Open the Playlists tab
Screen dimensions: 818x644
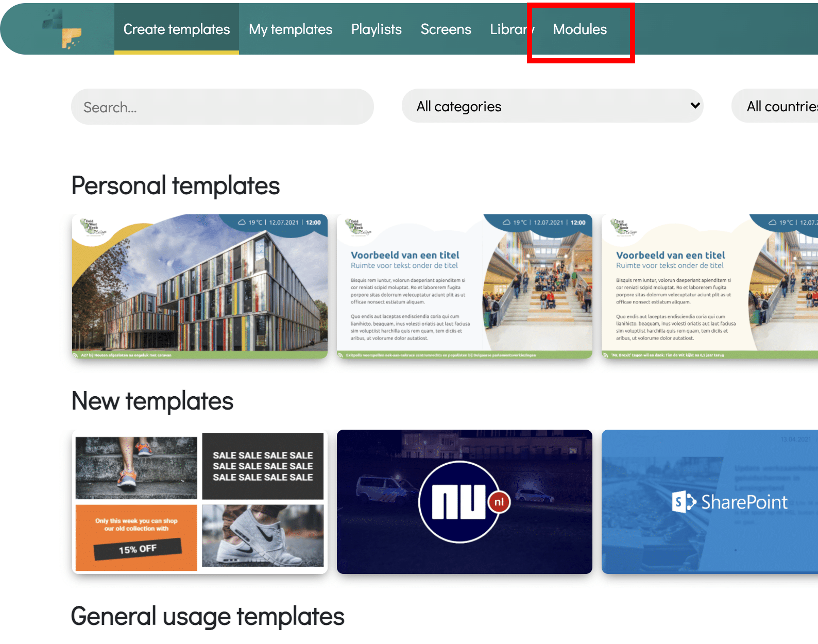[376, 29]
